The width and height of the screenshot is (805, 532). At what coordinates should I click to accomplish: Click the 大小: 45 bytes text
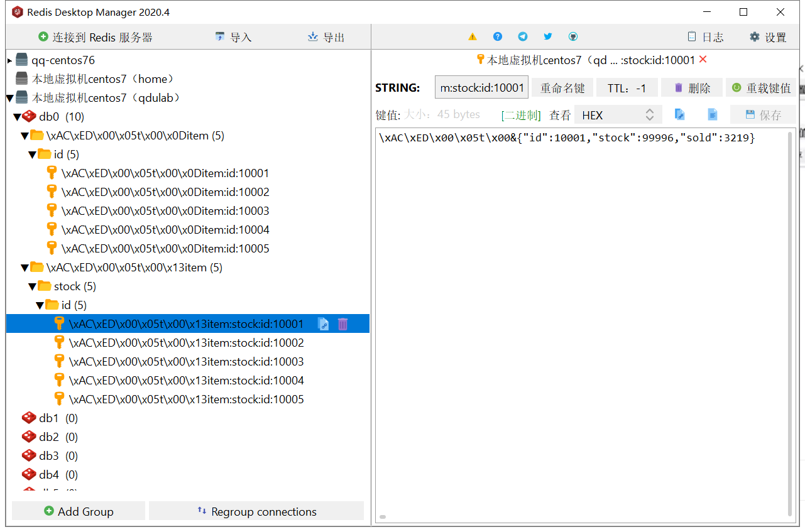442,114
